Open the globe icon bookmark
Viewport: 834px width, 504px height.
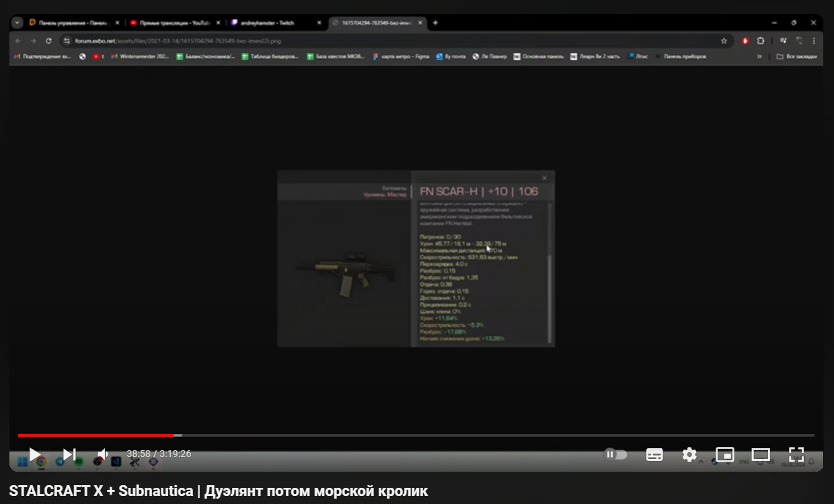tap(83, 56)
